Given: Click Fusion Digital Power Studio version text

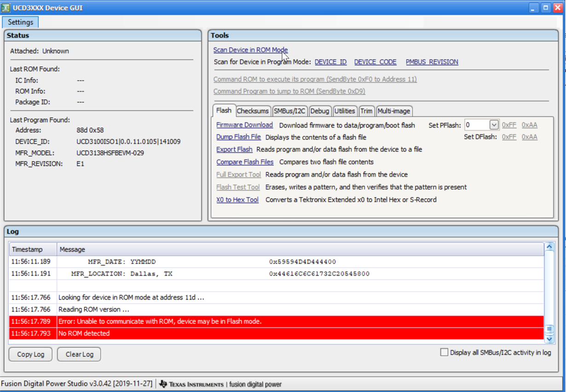Looking at the screenshot, I should coord(77,384).
